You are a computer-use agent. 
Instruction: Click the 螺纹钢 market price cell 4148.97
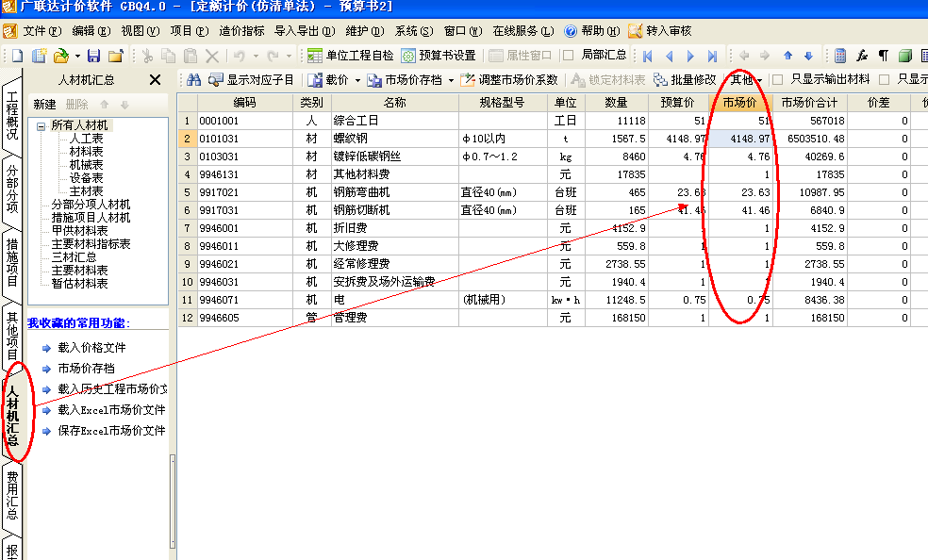[x=740, y=139]
